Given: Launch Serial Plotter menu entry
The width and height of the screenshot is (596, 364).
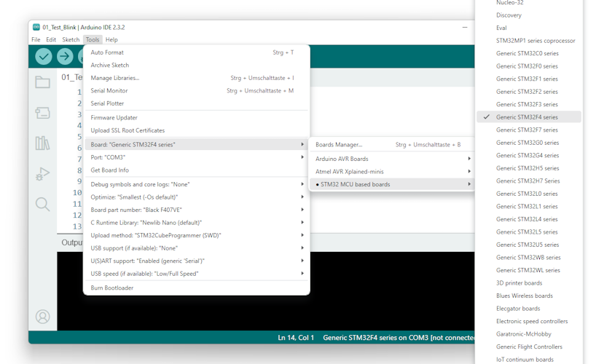Looking at the screenshot, I should tap(197, 103).
